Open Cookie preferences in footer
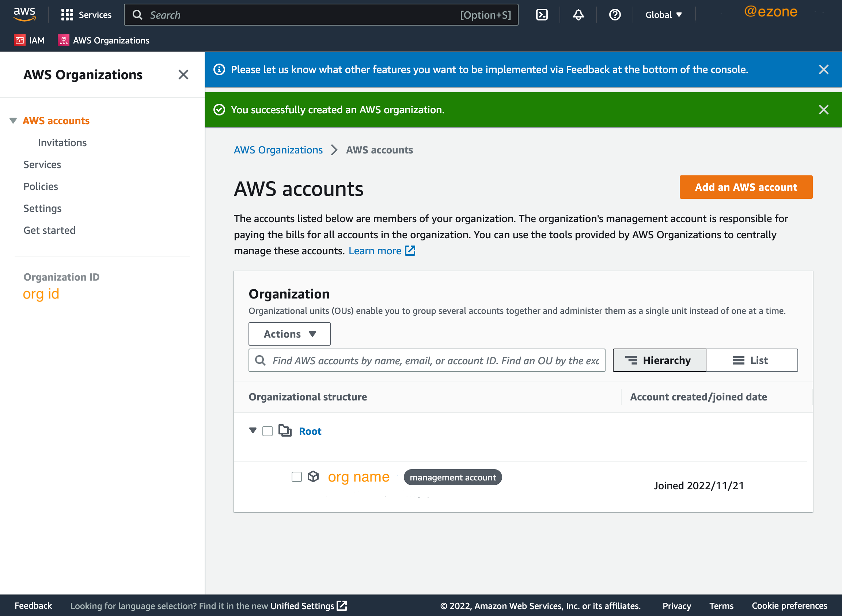This screenshot has width=842, height=616. [789, 605]
